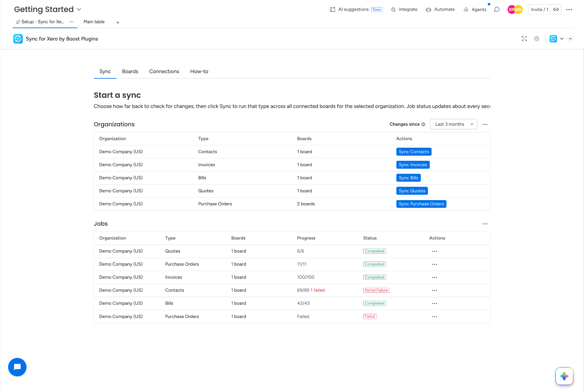Click the Invite / 1 button

(540, 9)
